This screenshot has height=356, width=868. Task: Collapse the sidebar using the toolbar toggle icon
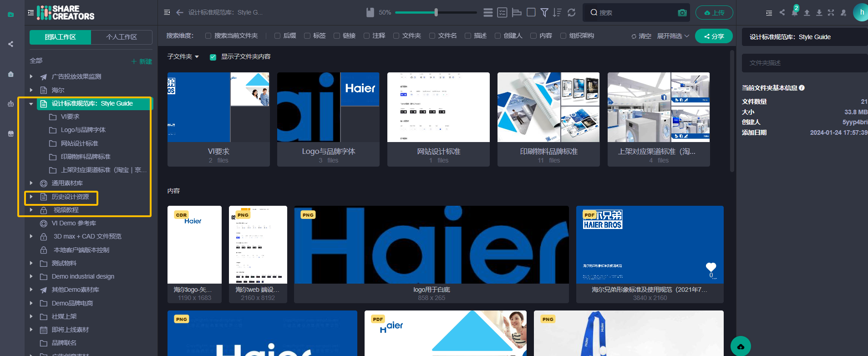click(x=167, y=12)
